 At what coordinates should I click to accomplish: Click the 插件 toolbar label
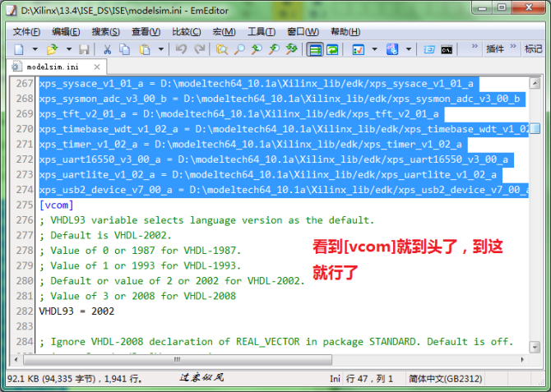495,48
